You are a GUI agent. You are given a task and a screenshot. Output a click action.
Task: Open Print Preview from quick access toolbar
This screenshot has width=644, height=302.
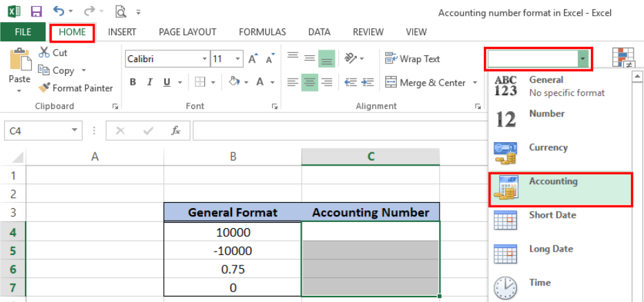coord(121,12)
